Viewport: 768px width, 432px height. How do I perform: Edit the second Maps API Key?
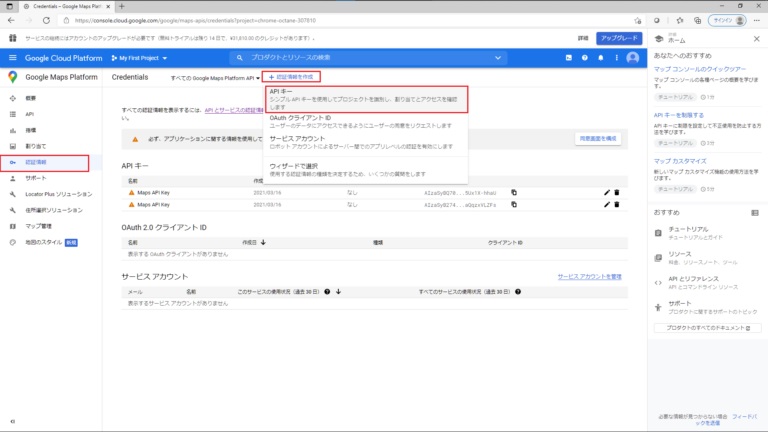point(606,204)
